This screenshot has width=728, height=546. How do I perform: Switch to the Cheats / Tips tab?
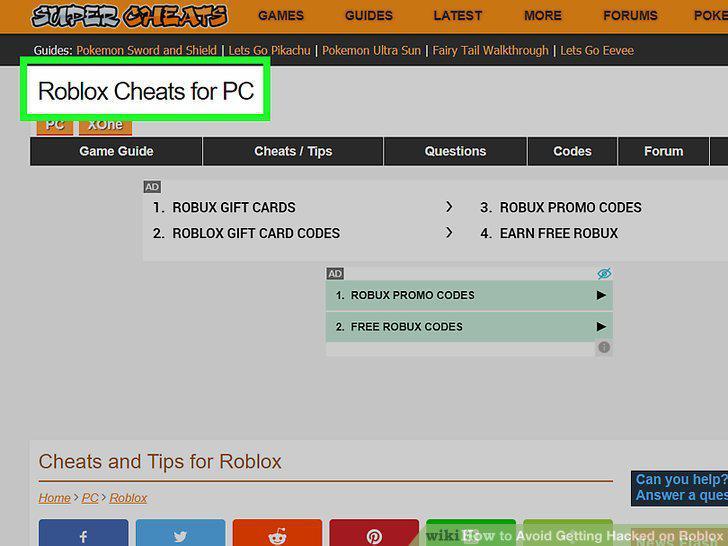293,151
